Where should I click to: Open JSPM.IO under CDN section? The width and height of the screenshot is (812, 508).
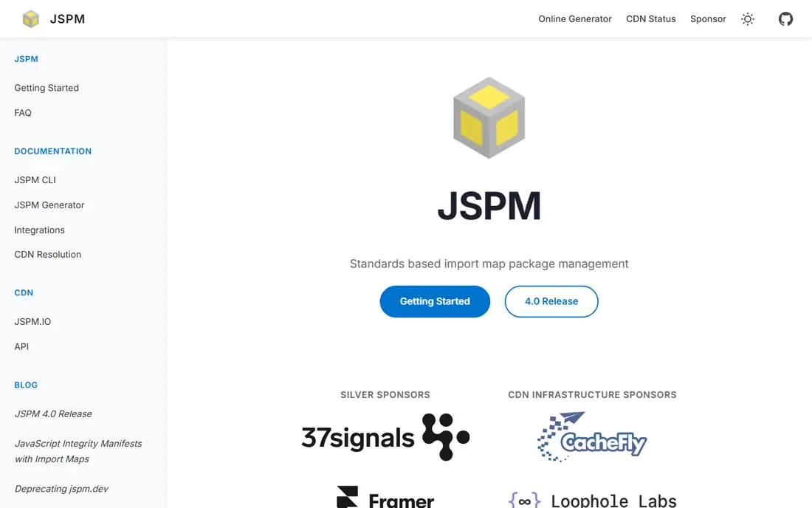tap(32, 322)
